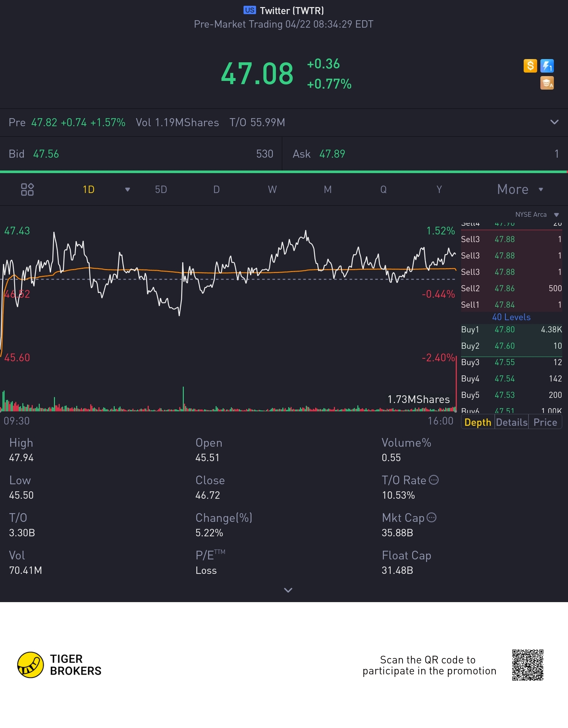Tap the T/O value 3.30B

point(22,533)
